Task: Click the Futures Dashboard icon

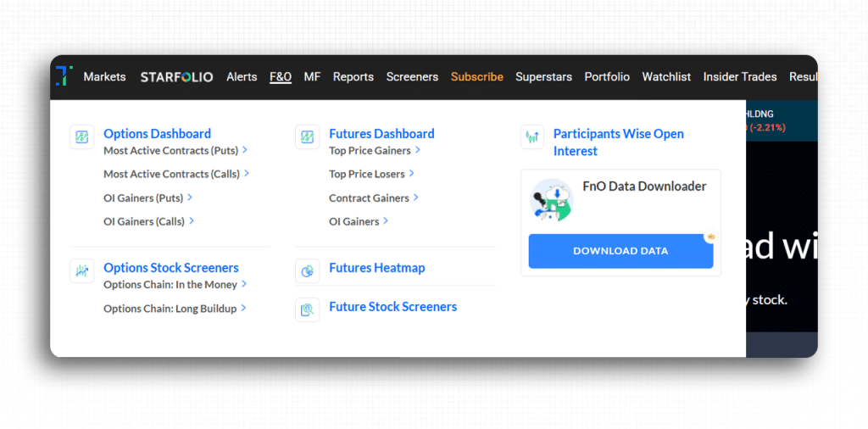Action: [308, 136]
